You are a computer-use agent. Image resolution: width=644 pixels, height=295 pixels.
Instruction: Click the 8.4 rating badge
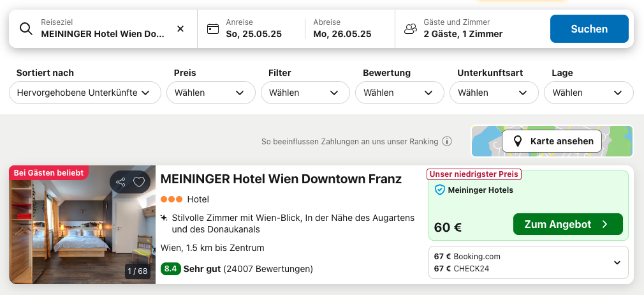(170, 269)
